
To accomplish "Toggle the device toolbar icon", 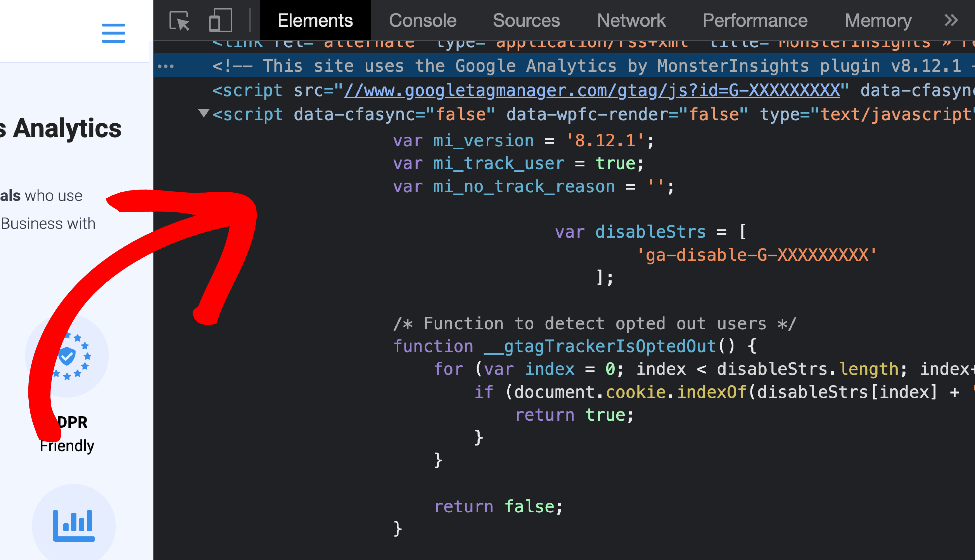I will click(220, 21).
